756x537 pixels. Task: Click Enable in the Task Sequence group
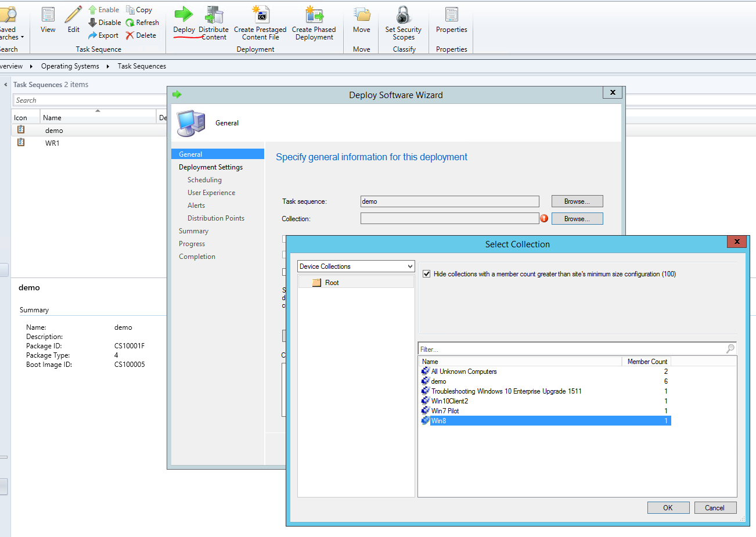tap(103, 9)
